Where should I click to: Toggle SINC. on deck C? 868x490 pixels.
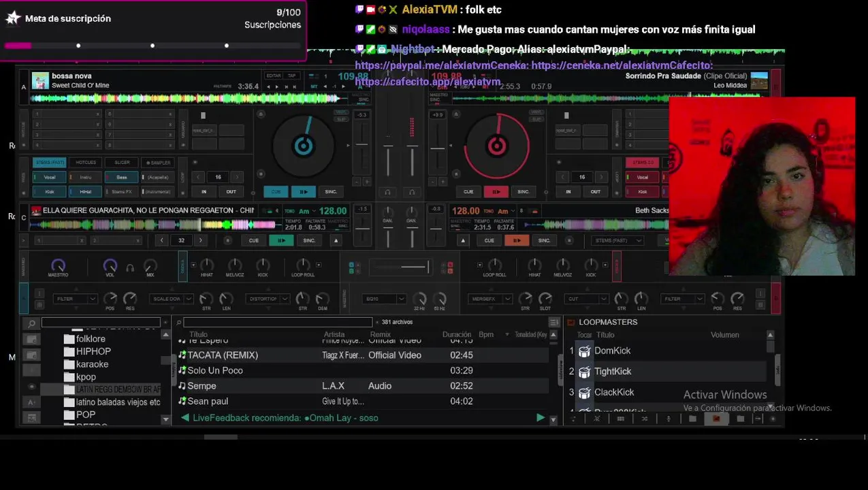point(309,240)
